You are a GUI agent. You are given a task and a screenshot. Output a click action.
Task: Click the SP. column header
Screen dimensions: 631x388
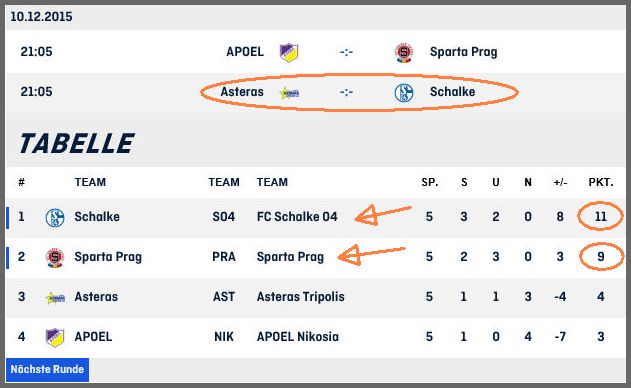430,182
